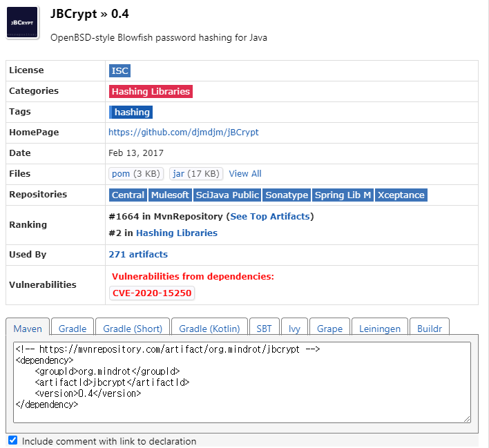This screenshot has width=489, height=448.
Task: Select the hashing tag
Action: (131, 113)
